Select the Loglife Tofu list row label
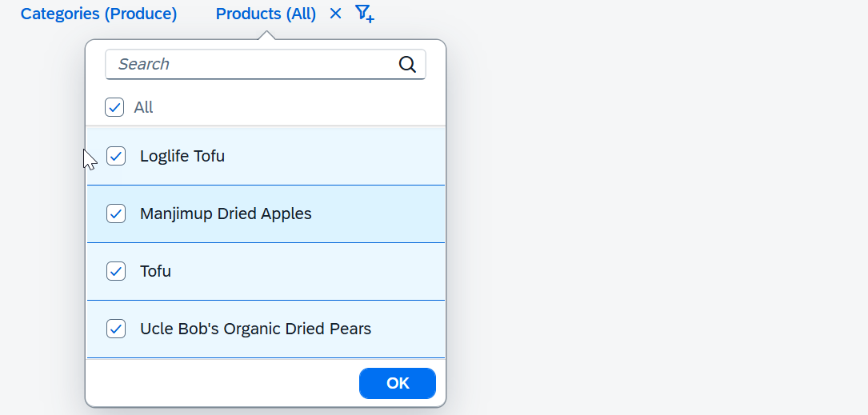 (182, 156)
